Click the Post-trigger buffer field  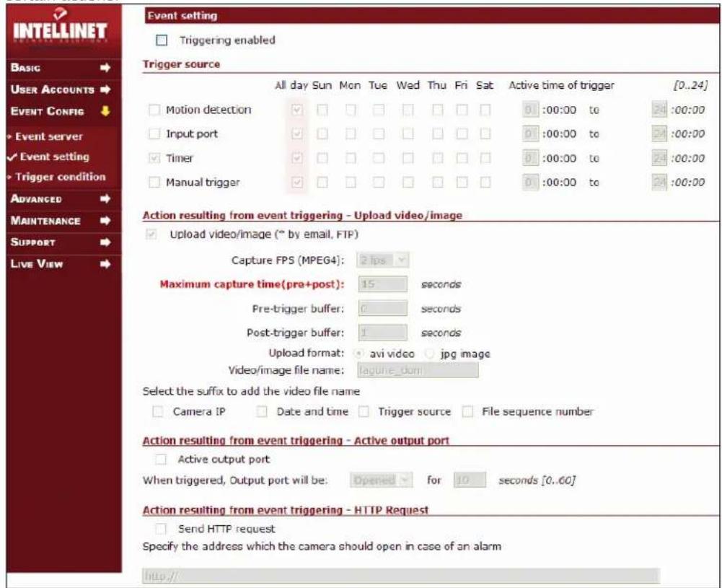(x=383, y=333)
